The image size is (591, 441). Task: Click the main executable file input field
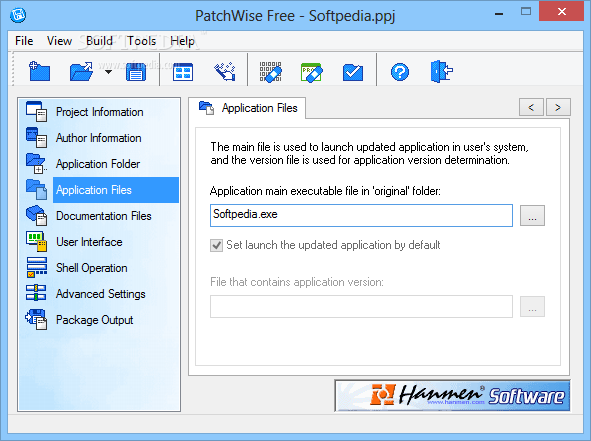click(361, 215)
